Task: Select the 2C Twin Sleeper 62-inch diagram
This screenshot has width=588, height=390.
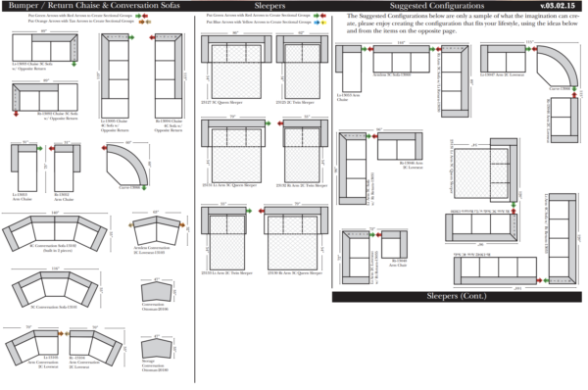Action: pos(302,68)
